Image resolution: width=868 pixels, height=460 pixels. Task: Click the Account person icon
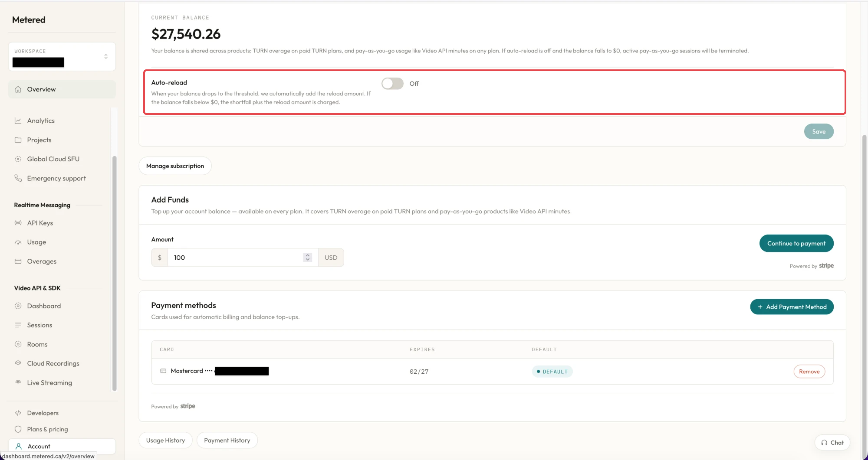click(x=19, y=446)
